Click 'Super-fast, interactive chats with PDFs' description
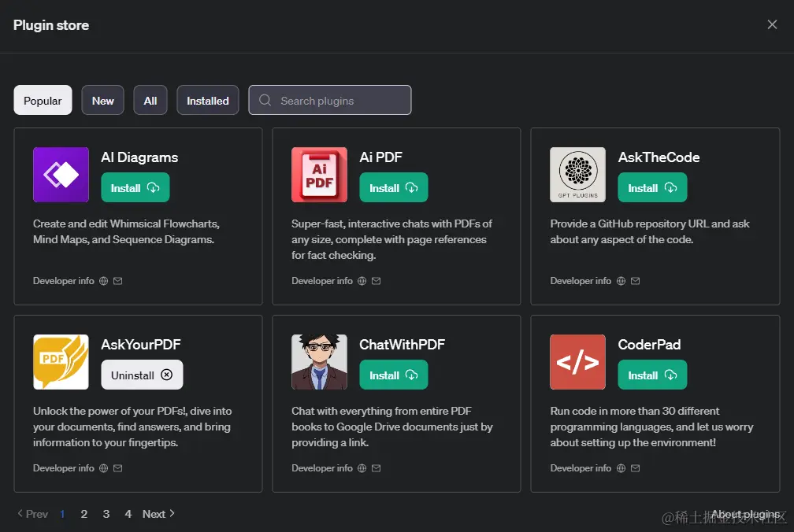Image resolution: width=794 pixels, height=532 pixels. click(x=391, y=239)
